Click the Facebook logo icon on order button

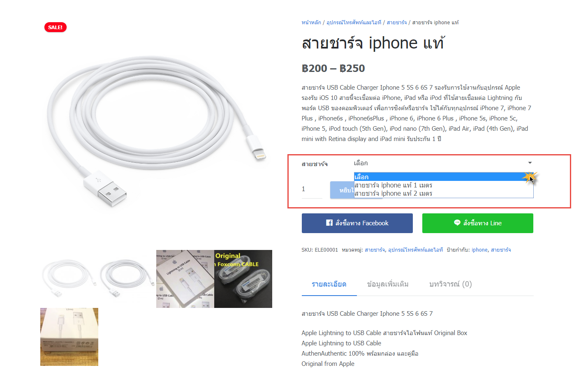(x=329, y=223)
